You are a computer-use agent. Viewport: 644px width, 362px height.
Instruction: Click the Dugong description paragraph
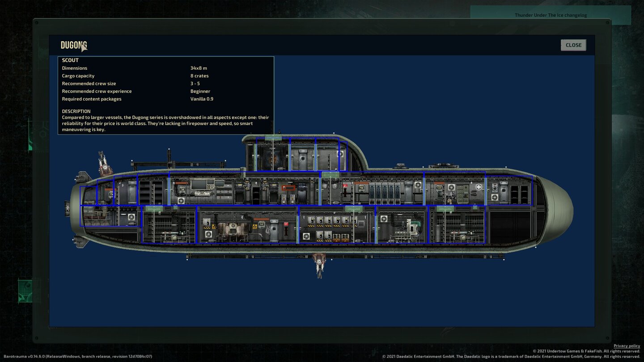[x=165, y=123]
